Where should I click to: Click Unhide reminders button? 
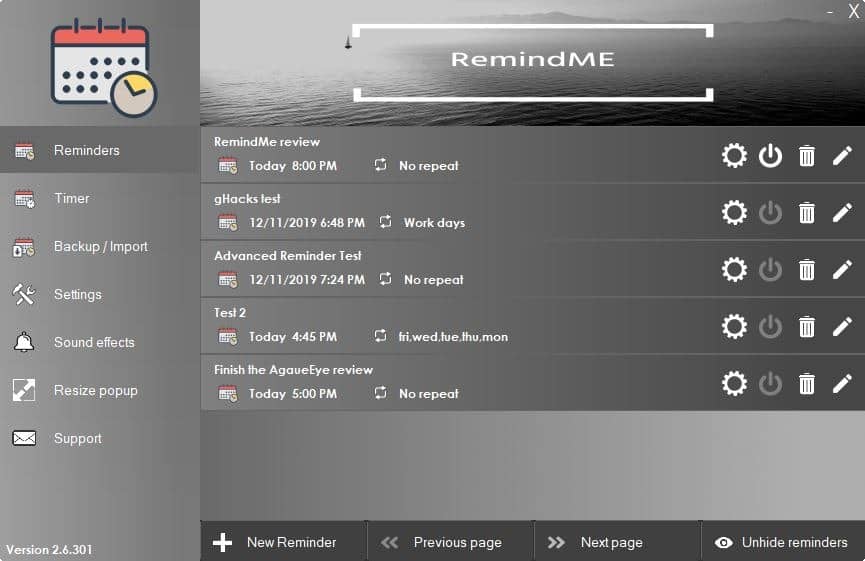point(783,542)
